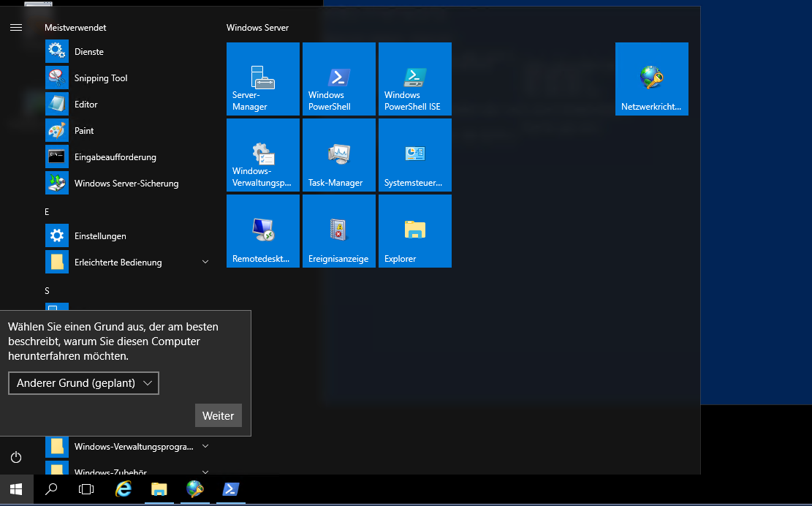Click the power icon in Start menu
The height and width of the screenshot is (506, 812).
pyautogui.click(x=16, y=457)
